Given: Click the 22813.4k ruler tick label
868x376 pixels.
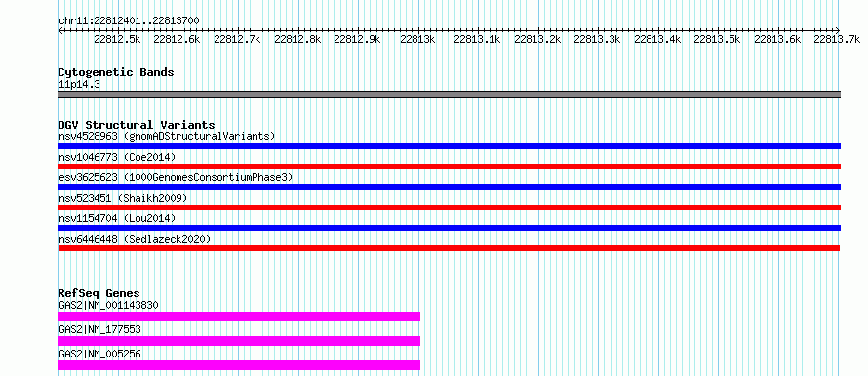Looking at the screenshot, I should point(657,39).
